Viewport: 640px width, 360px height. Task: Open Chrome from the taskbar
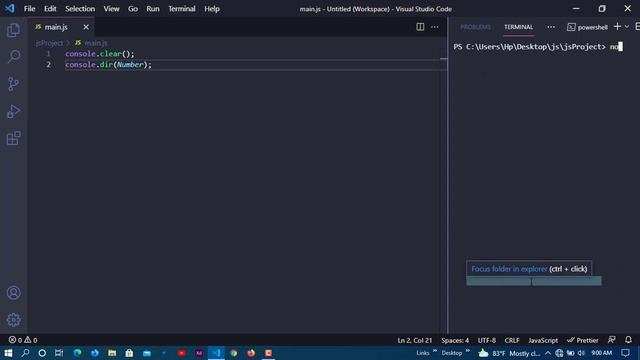[233, 353]
